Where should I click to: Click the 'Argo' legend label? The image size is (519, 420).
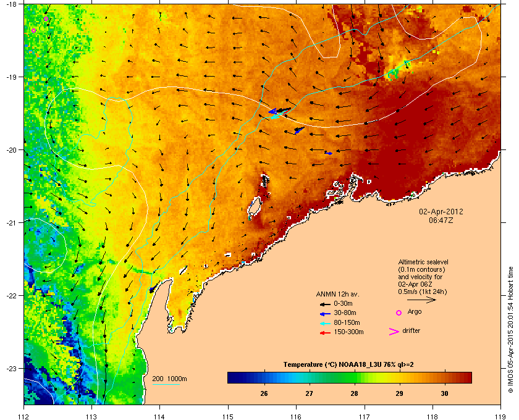[x=415, y=312]
